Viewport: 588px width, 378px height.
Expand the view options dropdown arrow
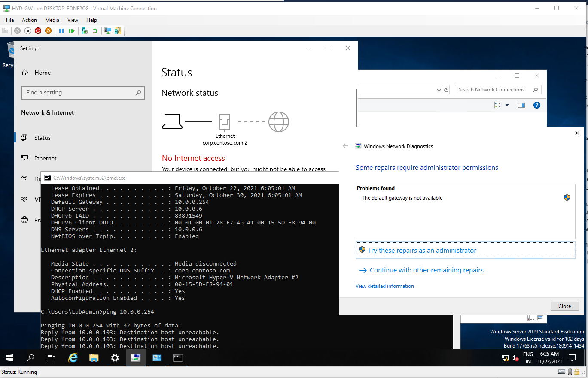click(x=507, y=105)
